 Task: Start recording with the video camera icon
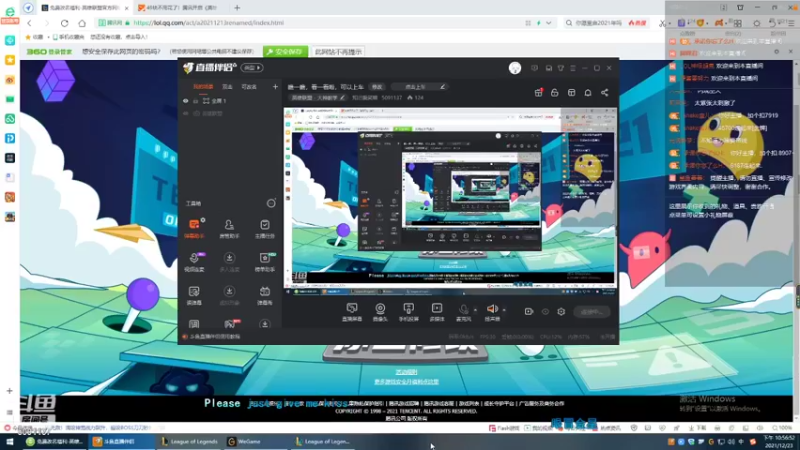(529, 311)
